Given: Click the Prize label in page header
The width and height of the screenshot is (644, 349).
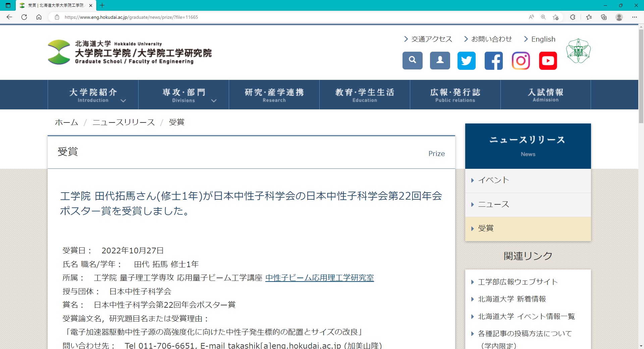Looking at the screenshot, I should [436, 154].
